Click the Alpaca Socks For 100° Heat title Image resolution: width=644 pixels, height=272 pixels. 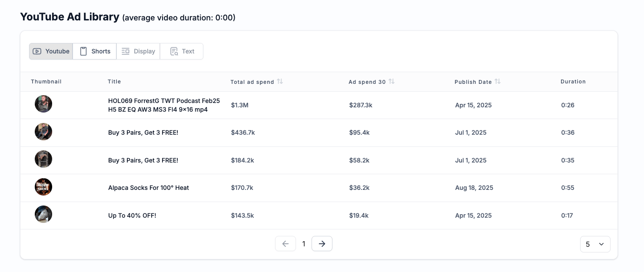[149, 188]
